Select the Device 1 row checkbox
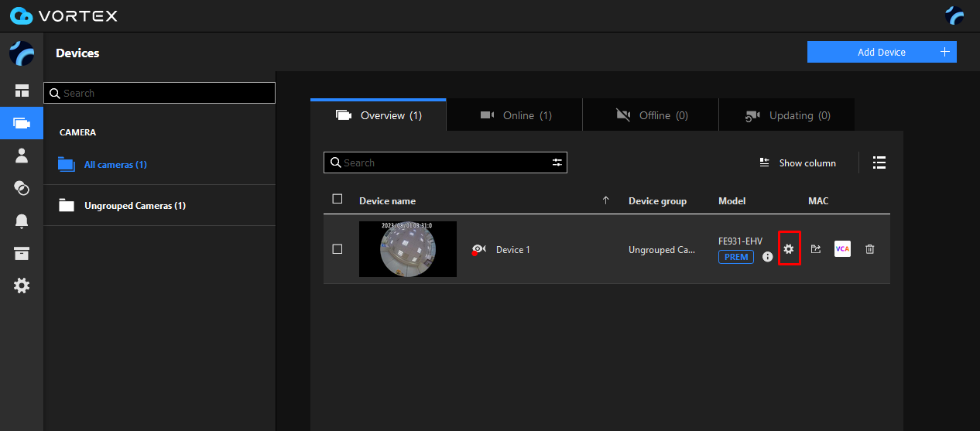This screenshot has width=980, height=431. (338, 249)
